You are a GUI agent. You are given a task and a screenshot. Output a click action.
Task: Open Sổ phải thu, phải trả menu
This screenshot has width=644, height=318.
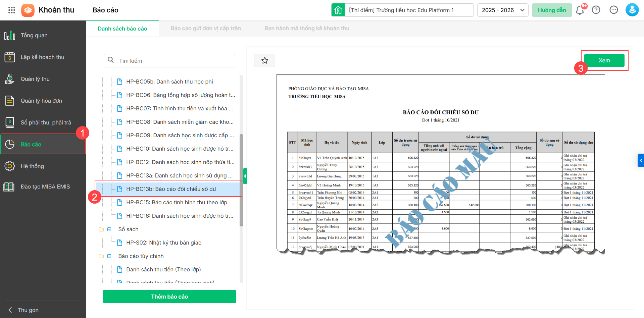[x=43, y=122]
